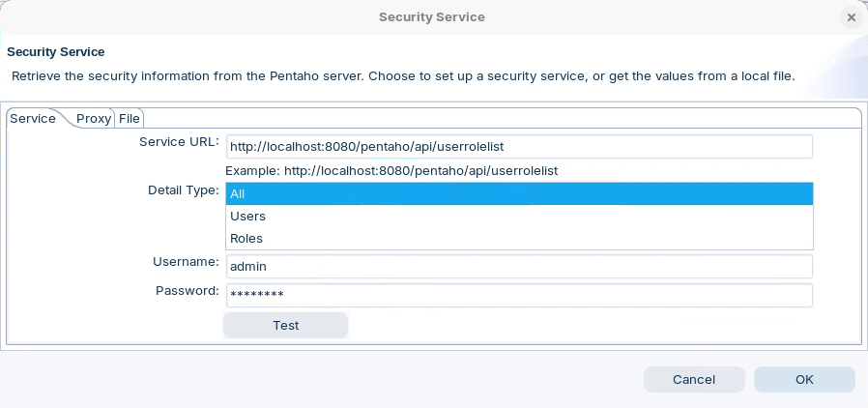This screenshot has width=868, height=408.
Task: Open the Proxy tab
Action: tap(94, 119)
